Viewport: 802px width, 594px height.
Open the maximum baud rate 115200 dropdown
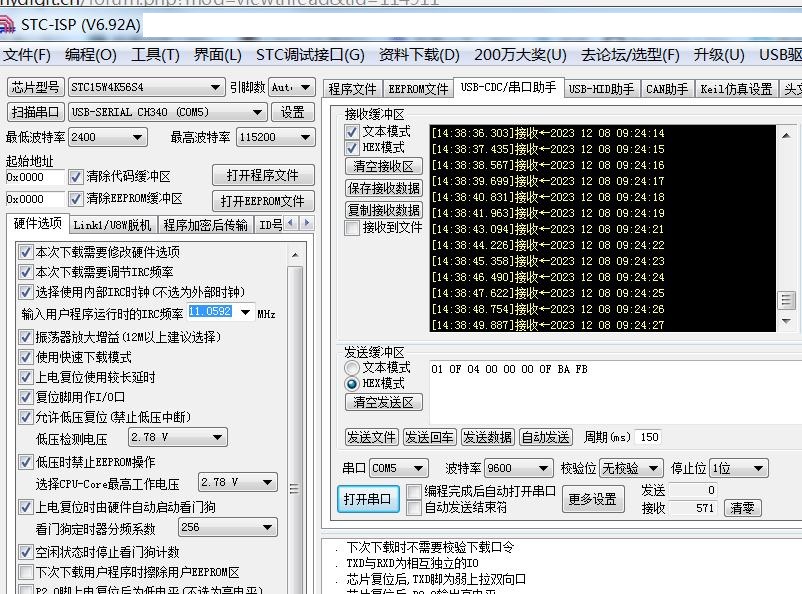[x=305, y=137]
